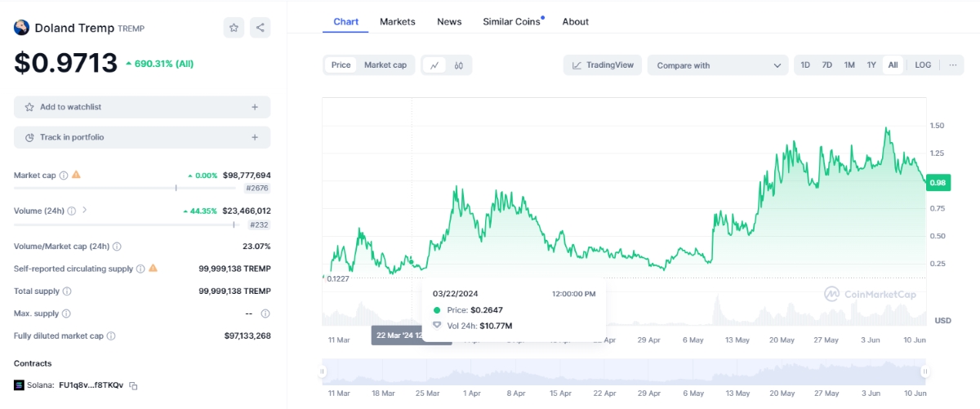The width and height of the screenshot is (980, 409).
Task: Switch to the line chart view icon
Action: tap(435, 65)
